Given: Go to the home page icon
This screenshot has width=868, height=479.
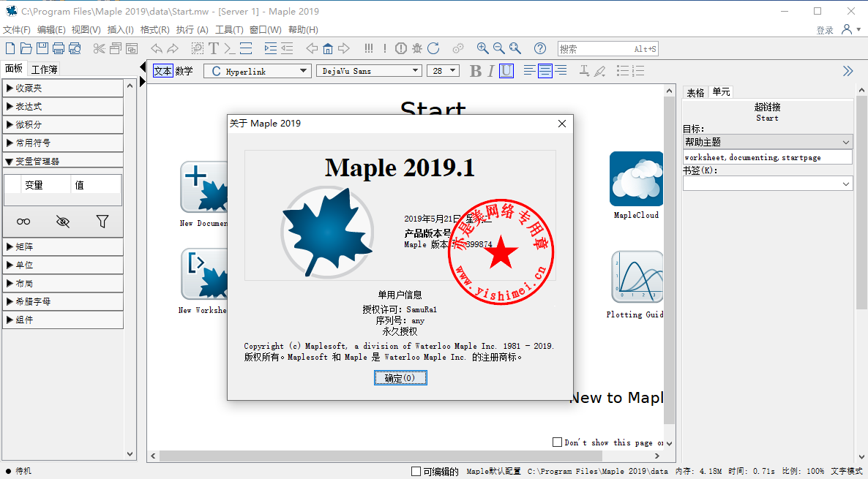Looking at the screenshot, I should coord(328,49).
